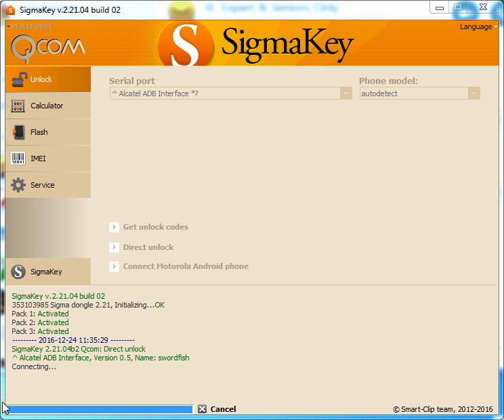Click log line 'Connecting...'

click(34, 366)
